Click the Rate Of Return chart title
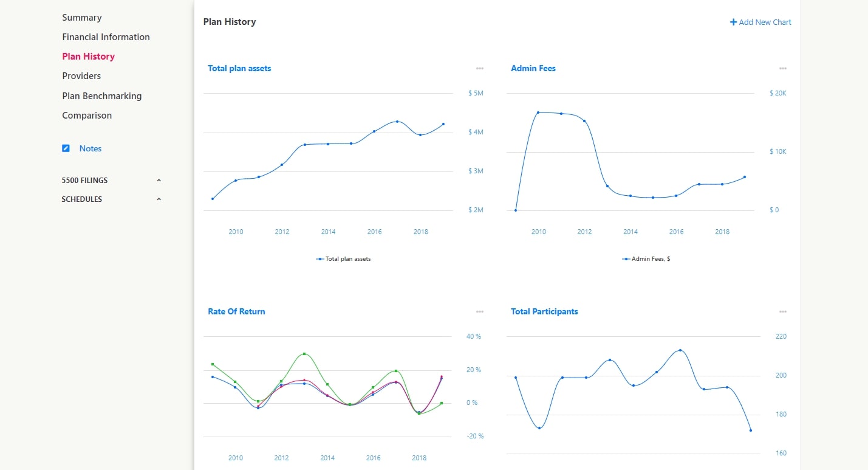This screenshot has height=470, width=868. 236,312
